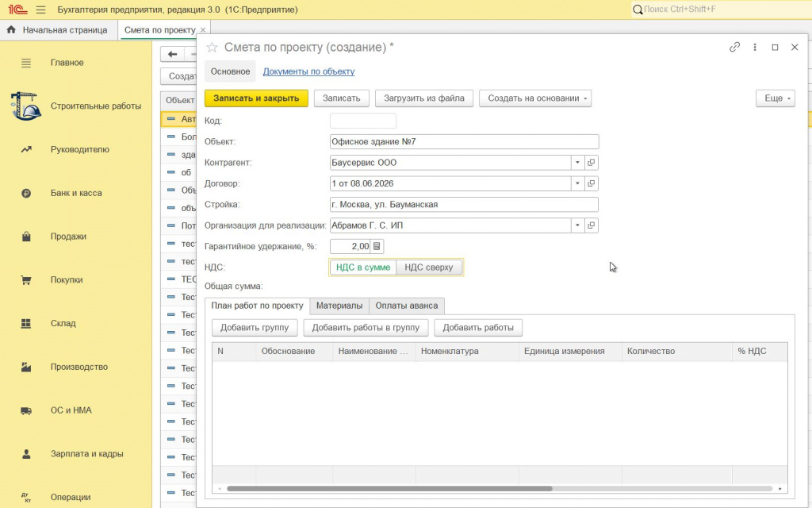Open Производство section factory icon
Viewport: 812px width, 508px height.
click(26, 367)
